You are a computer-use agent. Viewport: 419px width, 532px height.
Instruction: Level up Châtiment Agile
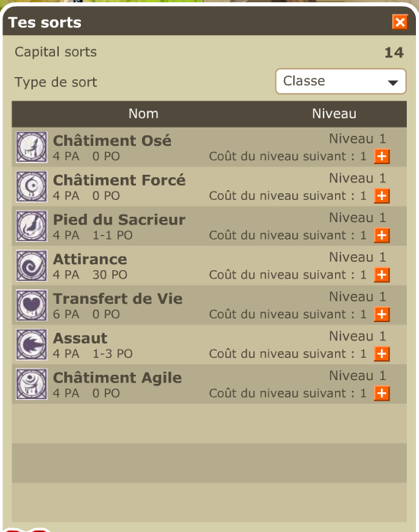pos(382,393)
